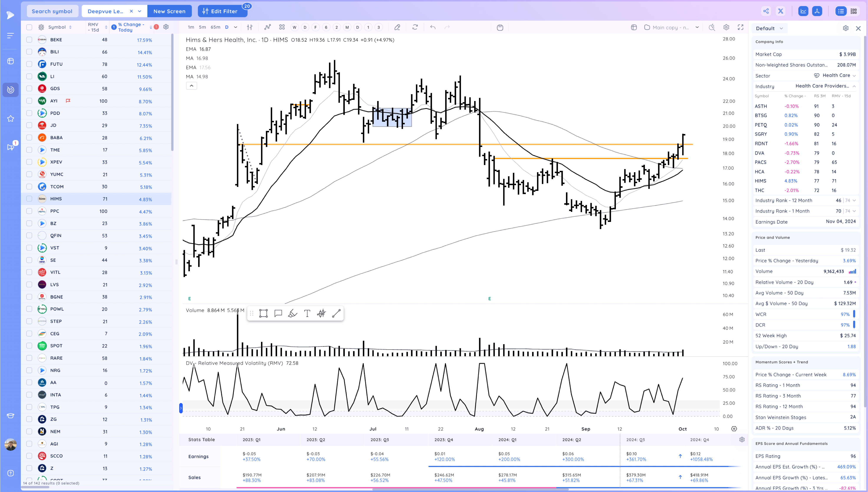Open the chart calendar icon
The height and width of the screenshot is (492, 868).
500,27
